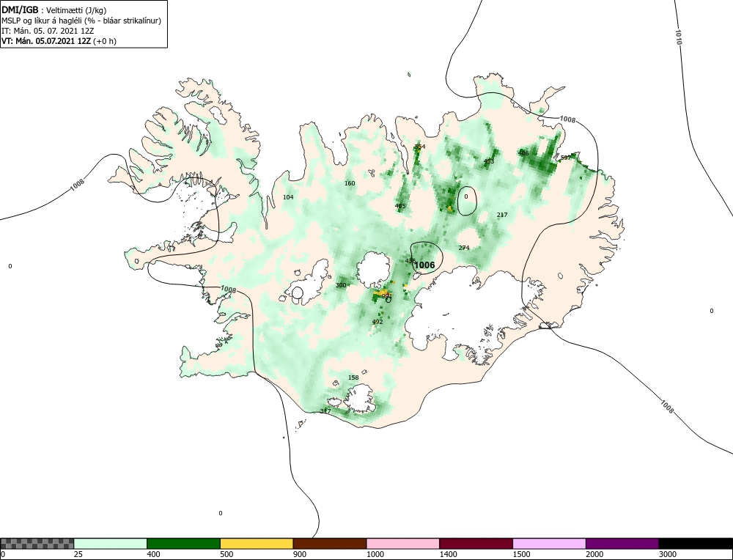This screenshot has width=733, height=560.
Task: Select the 317 value near the south coast
Action: 325,411
